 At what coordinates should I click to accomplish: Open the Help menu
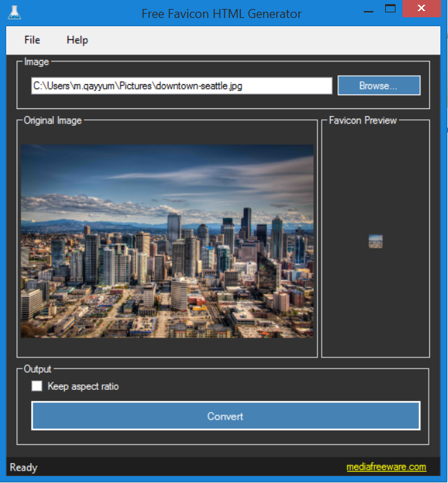[x=77, y=40]
